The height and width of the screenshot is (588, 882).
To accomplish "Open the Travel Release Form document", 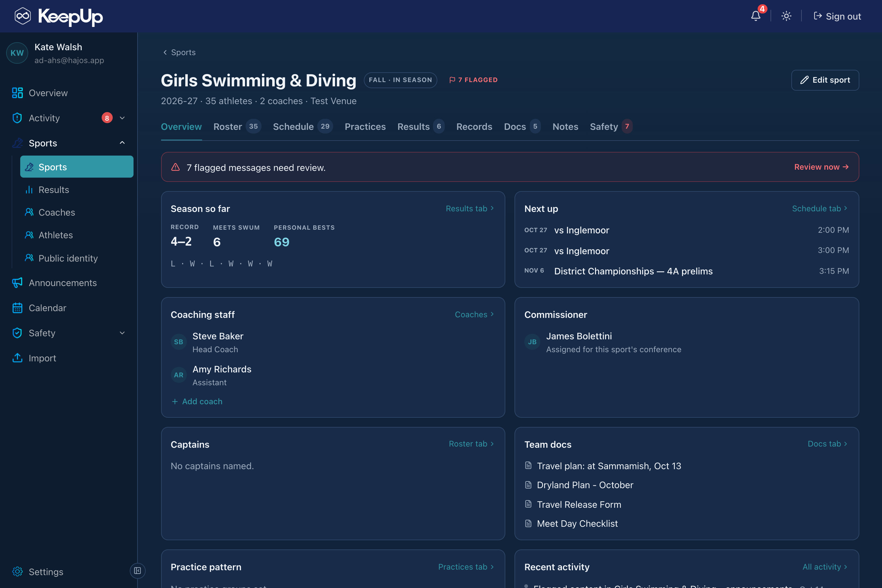I will (579, 504).
